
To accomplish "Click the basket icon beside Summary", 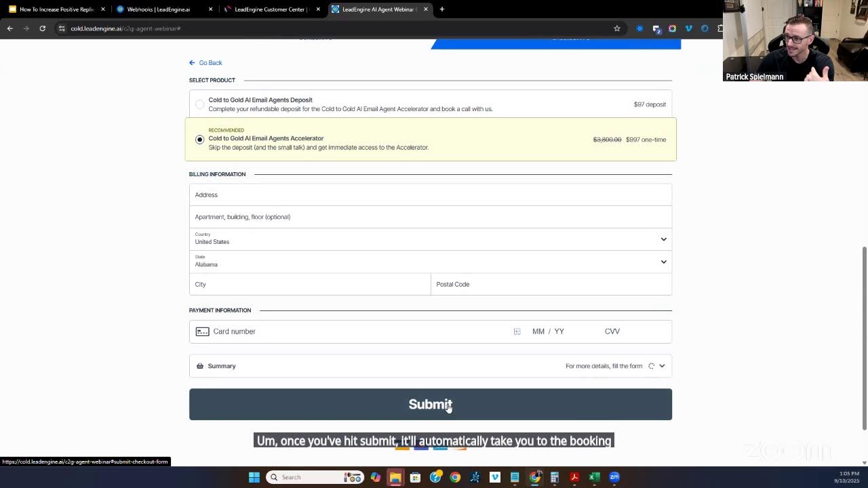I will pos(199,366).
